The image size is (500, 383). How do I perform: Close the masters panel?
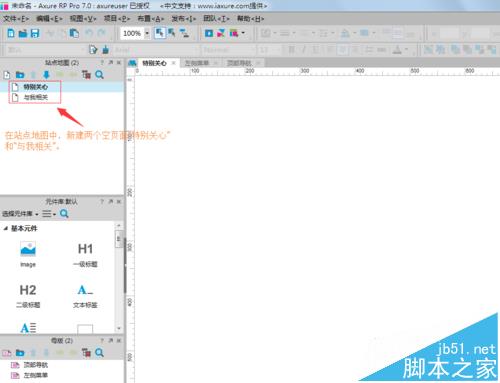coord(119,340)
